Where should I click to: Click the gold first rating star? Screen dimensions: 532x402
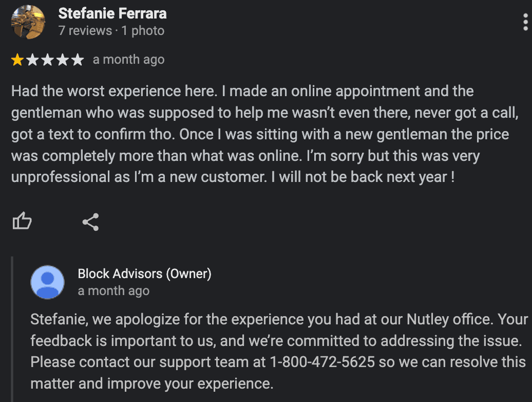coord(17,60)
